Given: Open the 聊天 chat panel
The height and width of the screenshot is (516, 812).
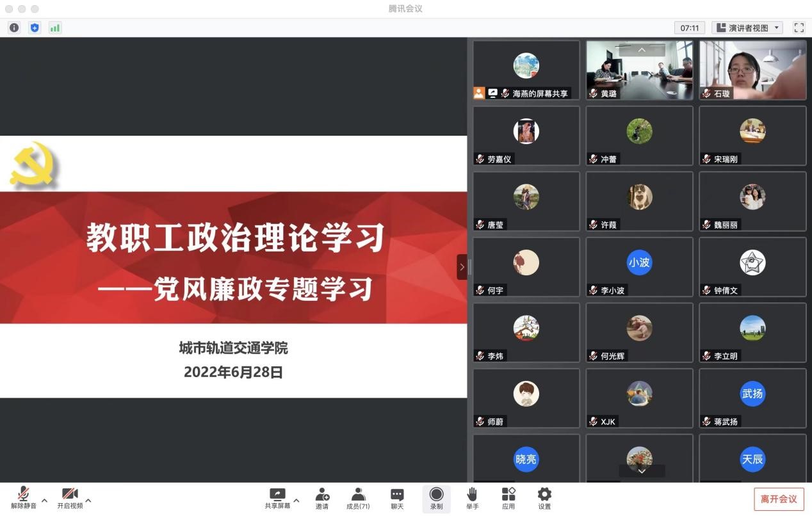Looking at the screenshot, I should pos(397,499).
